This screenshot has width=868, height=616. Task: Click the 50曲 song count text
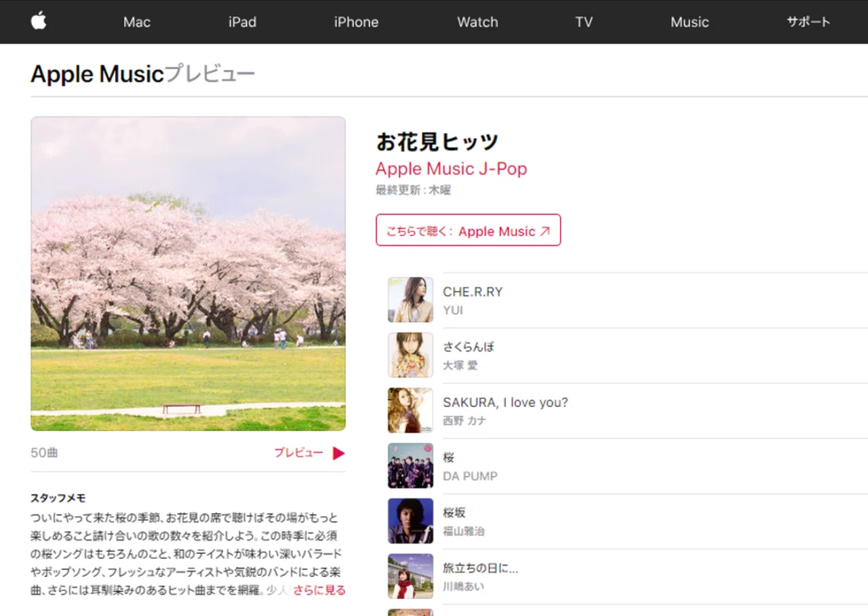coord(44,453)
